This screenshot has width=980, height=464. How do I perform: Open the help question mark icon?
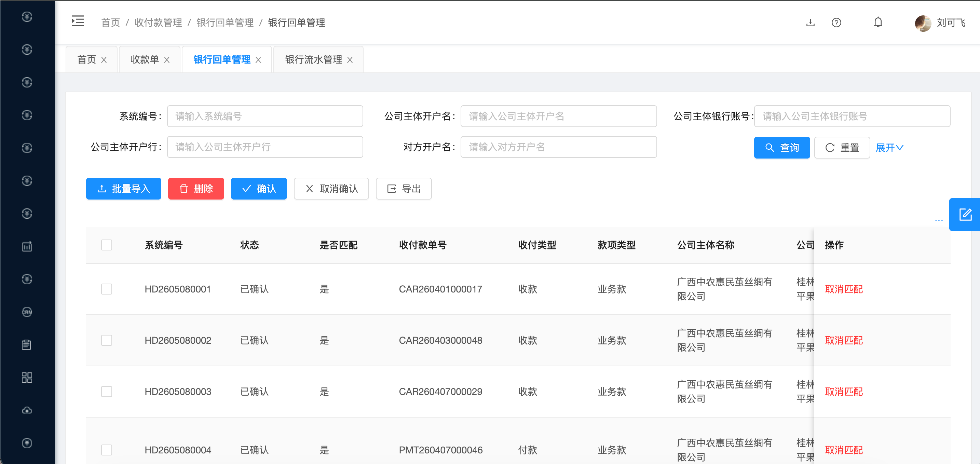(836, 23)
